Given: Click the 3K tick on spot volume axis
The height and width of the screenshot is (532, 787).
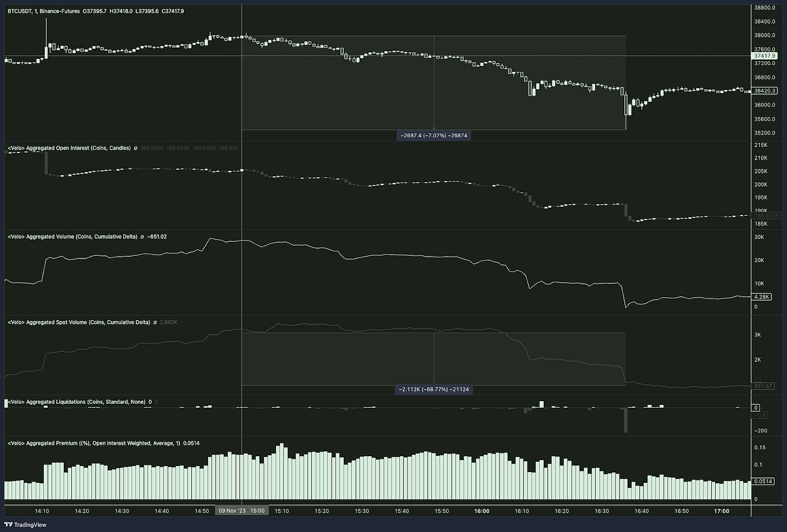Looking at the screenshot, I should (x=758, y=335).
